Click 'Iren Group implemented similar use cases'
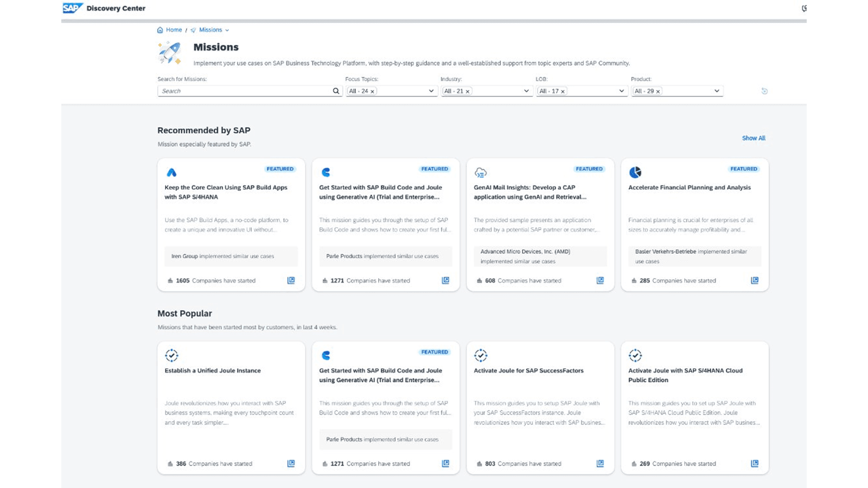This screenshot has height=488, width=868. coord(223,256)
